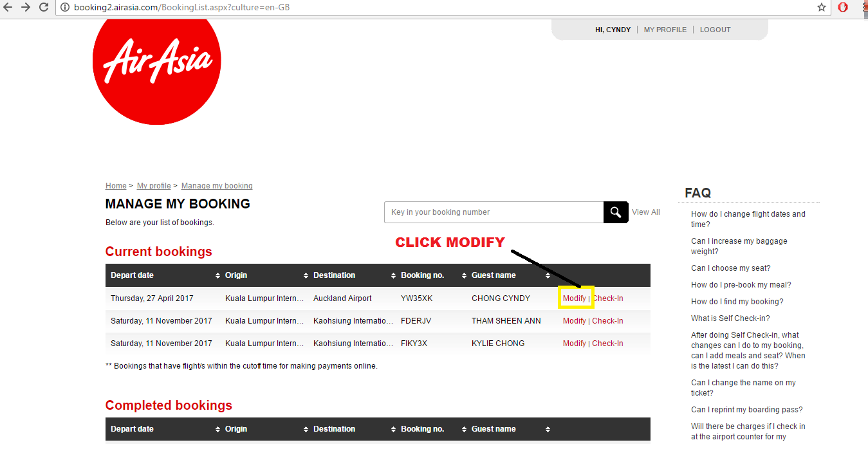Click the Opera extension icon

[842, 8]
